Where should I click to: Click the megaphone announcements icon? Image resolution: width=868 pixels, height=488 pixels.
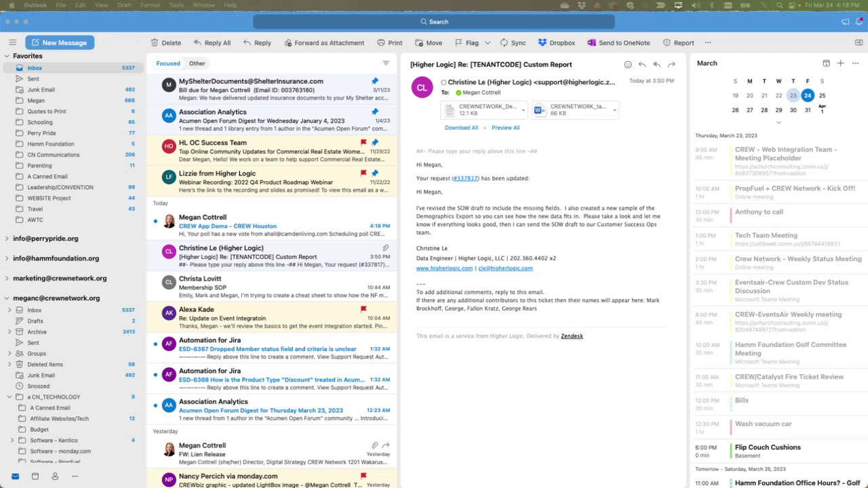(x=846, y=22)
